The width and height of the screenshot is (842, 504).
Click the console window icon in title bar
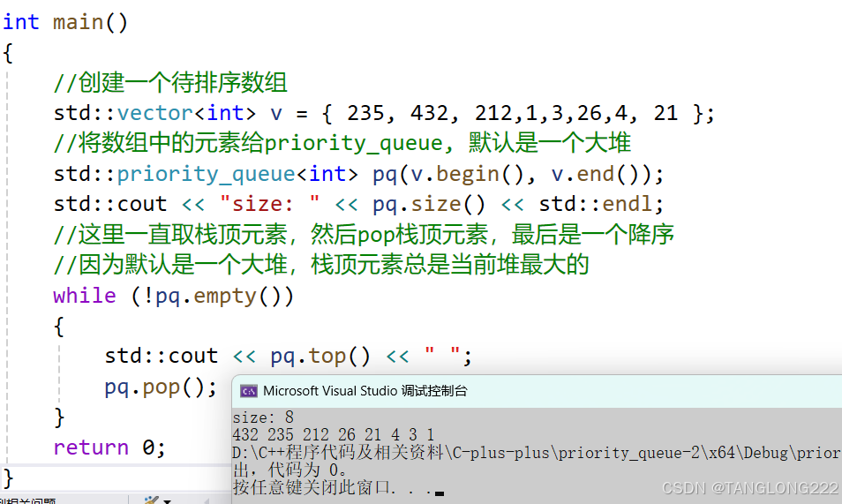tap(248, 391)
